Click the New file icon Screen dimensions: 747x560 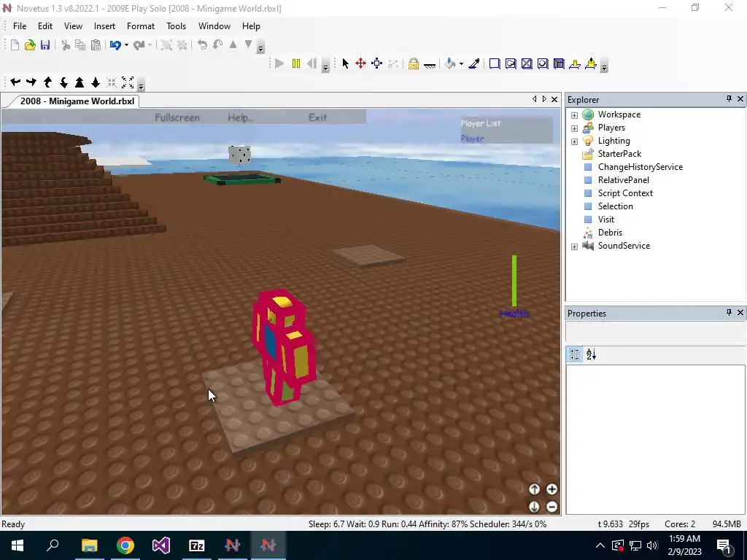(x=15, y=44)
